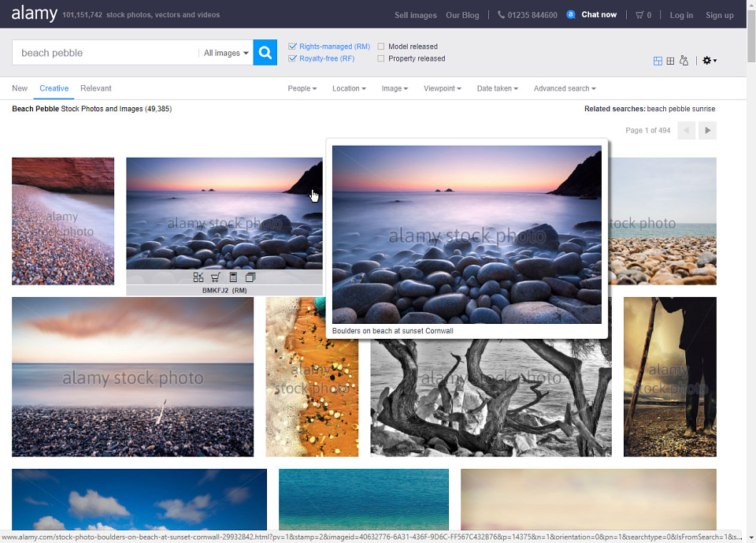Enable the Model released checkbox
The width and height of the screenshot is (756, 543).
point(381,46)
